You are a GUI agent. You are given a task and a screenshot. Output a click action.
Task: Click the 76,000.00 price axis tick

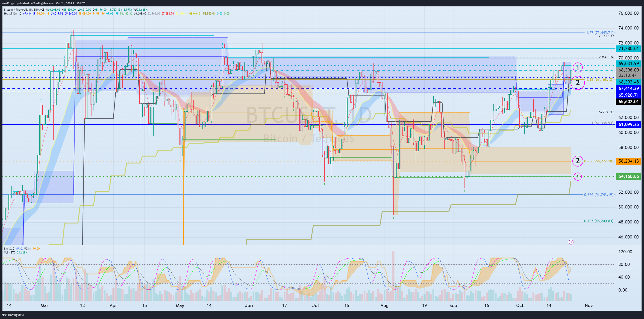click(628, 13)
